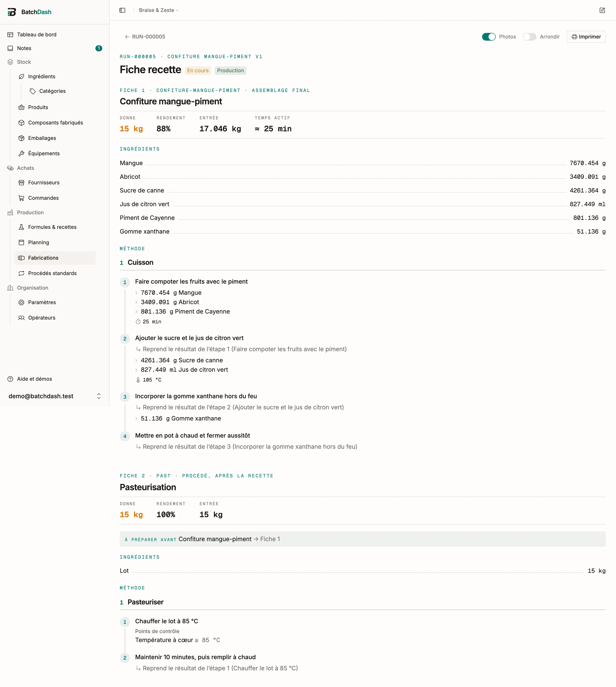Click the Organisation building icon

[x=10, y=288]
